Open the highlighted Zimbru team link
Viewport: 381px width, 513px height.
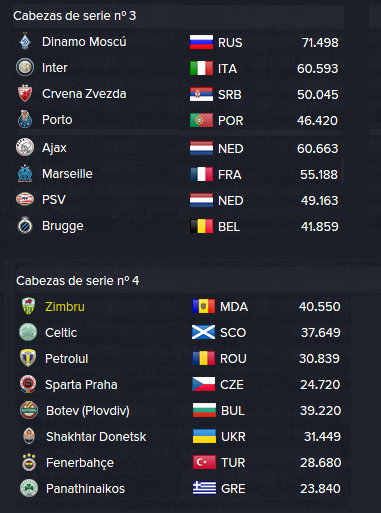coord(65,307)
